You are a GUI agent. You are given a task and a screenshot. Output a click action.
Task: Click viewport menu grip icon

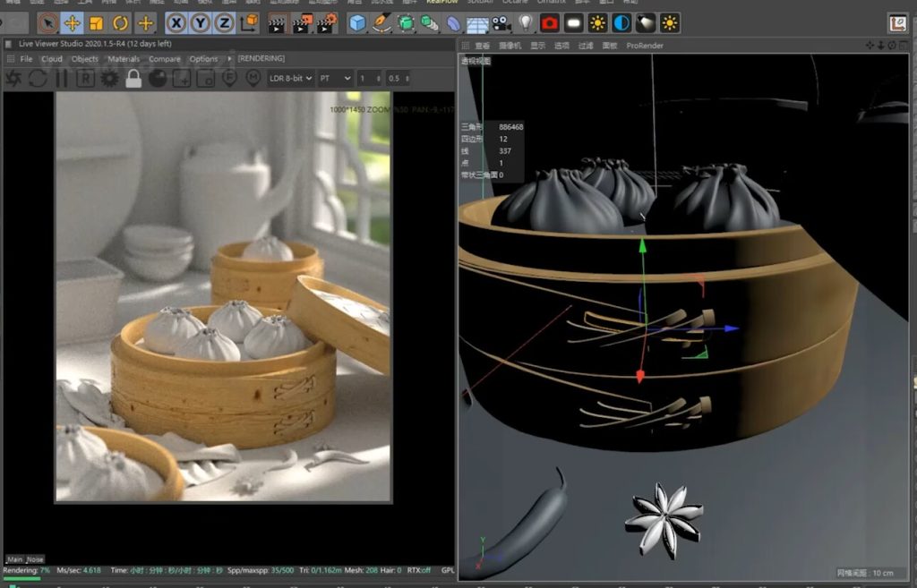[x=465, y=46]
